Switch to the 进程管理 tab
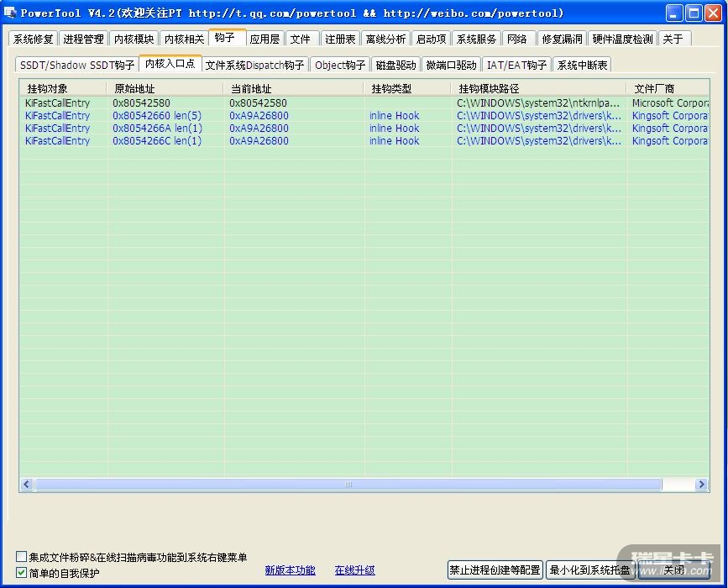 coord(83,39)
